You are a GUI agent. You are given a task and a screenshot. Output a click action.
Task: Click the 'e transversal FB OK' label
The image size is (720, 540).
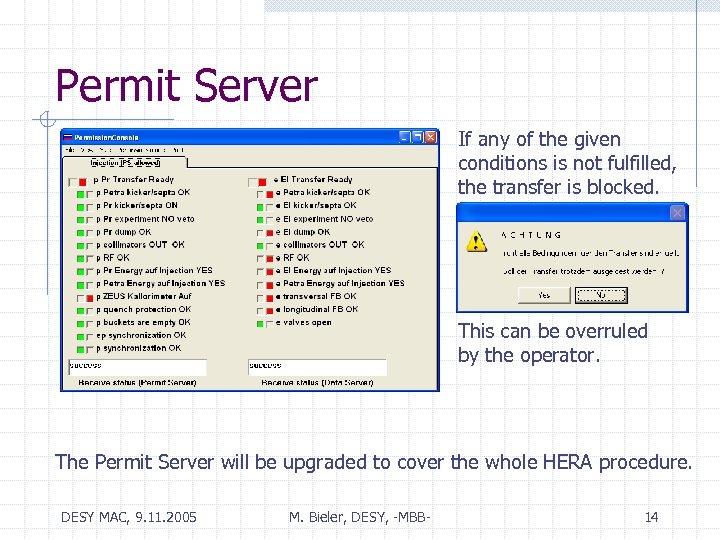tap(316, 296)
